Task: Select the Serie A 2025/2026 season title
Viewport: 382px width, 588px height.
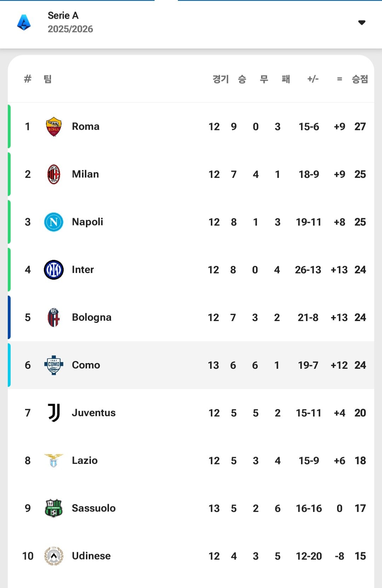Action: [70, 22]
